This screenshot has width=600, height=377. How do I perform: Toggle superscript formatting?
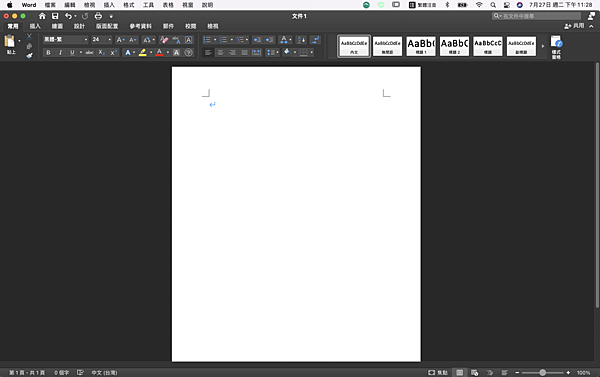[113, 52]
